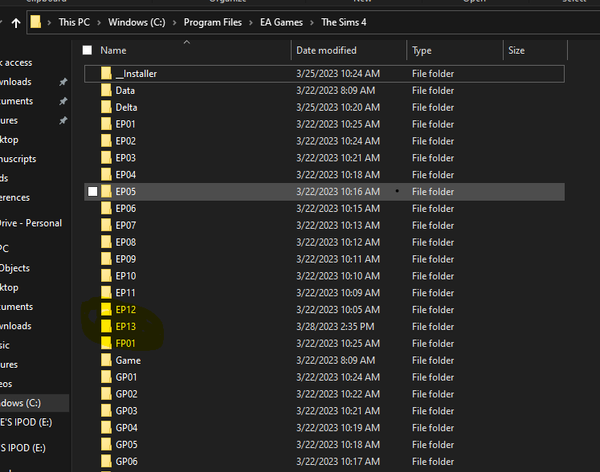Select the GP04 folder icon
The image size is (600, 472).
click(x=106, y=428)
